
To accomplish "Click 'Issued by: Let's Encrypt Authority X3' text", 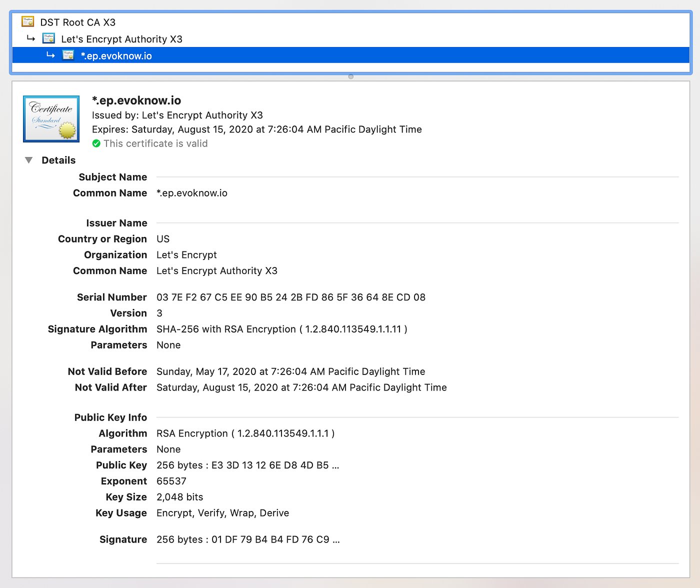I will click(x=177, y=115).
